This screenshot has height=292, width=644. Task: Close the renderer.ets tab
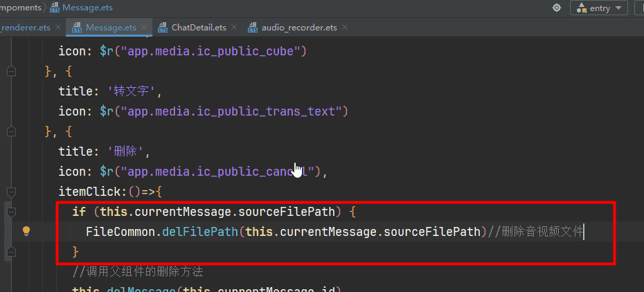58,28
